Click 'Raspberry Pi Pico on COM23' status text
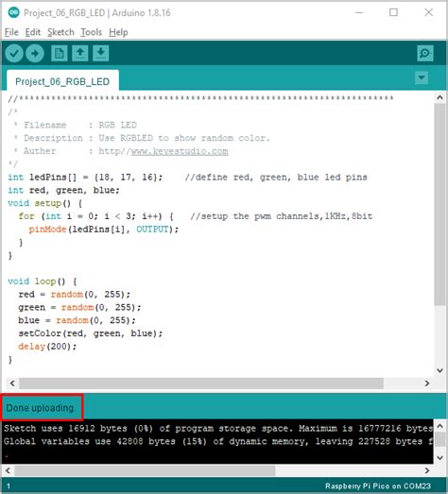The height and width of the screenshot is (494, 448). [378, 485]
